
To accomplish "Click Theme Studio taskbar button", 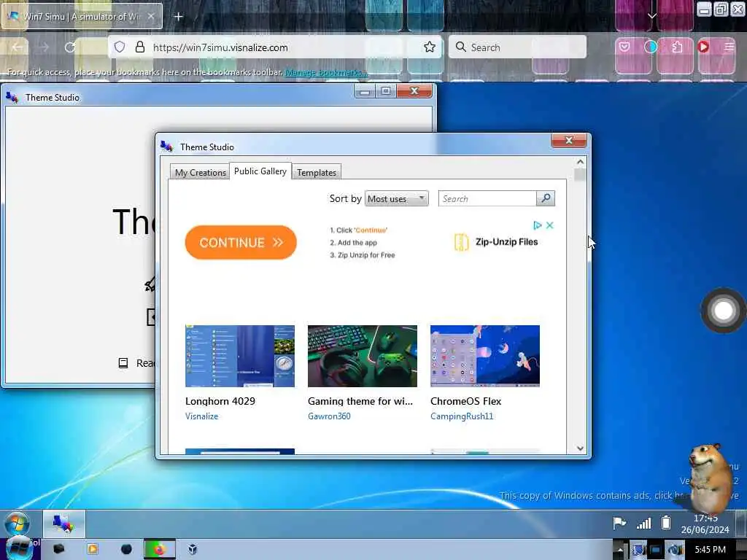I will point(64,524).
